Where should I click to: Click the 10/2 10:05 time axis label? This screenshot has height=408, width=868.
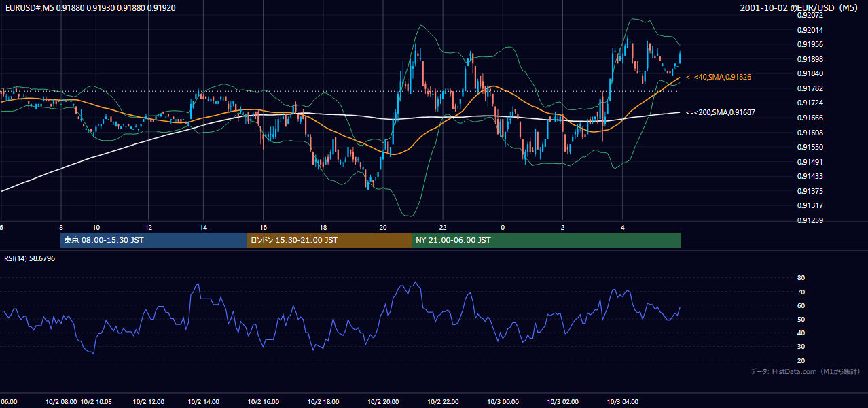(97, 402)
